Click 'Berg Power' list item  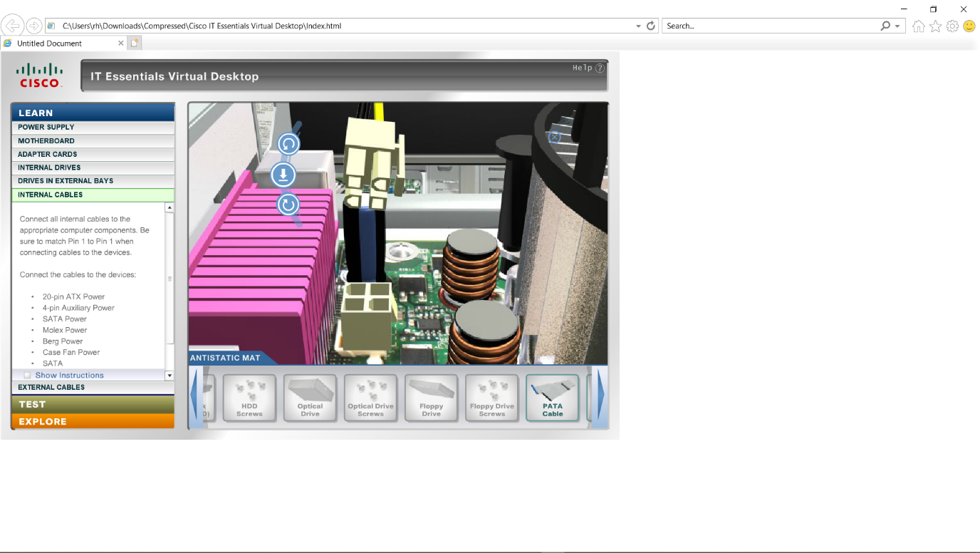[x=63, y=341]
